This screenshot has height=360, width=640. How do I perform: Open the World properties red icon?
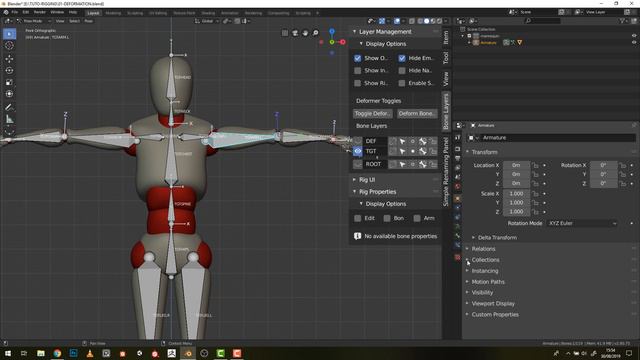coord(458,187)
